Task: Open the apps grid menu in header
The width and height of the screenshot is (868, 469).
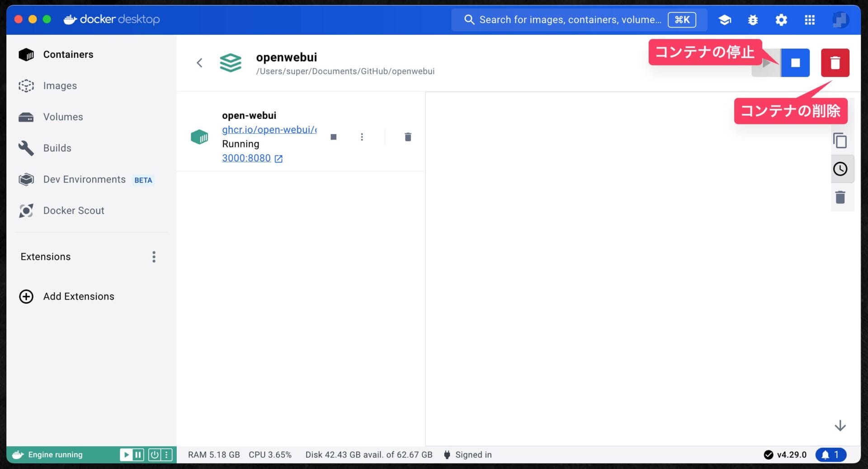Action: (x=810, y=20)
